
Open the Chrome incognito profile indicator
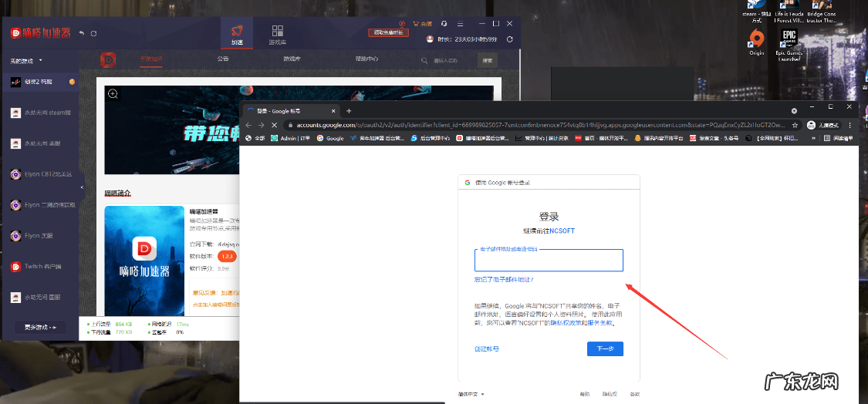(822, 125)
